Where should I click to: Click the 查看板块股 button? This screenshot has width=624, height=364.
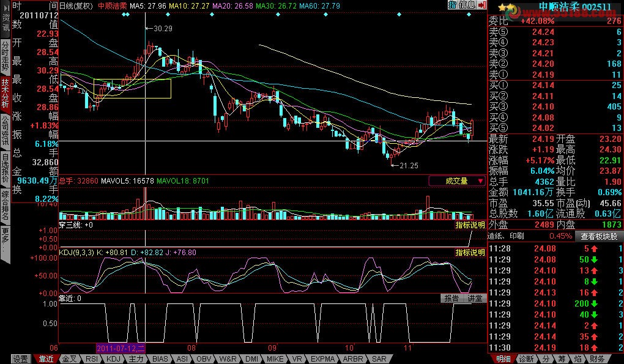[599, 236]
